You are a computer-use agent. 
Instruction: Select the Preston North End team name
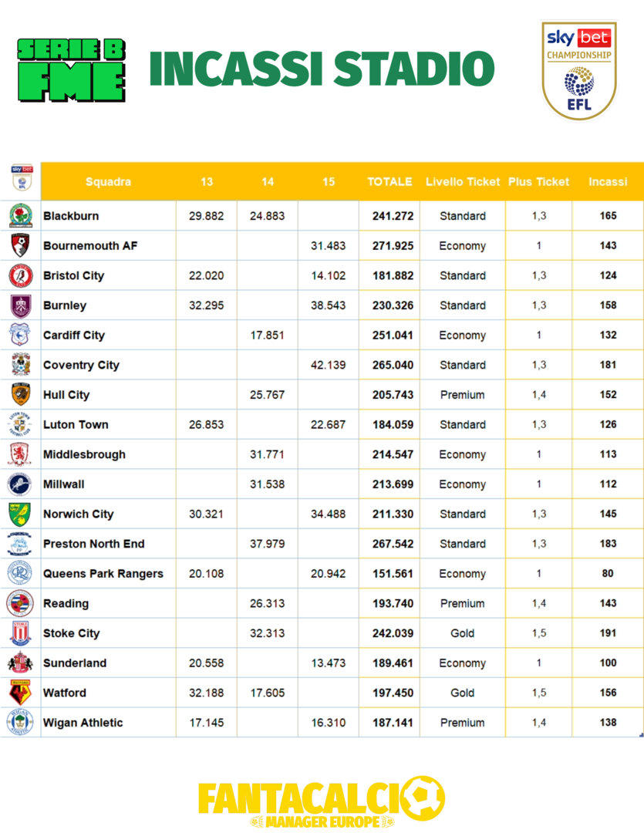pos(93,544)
